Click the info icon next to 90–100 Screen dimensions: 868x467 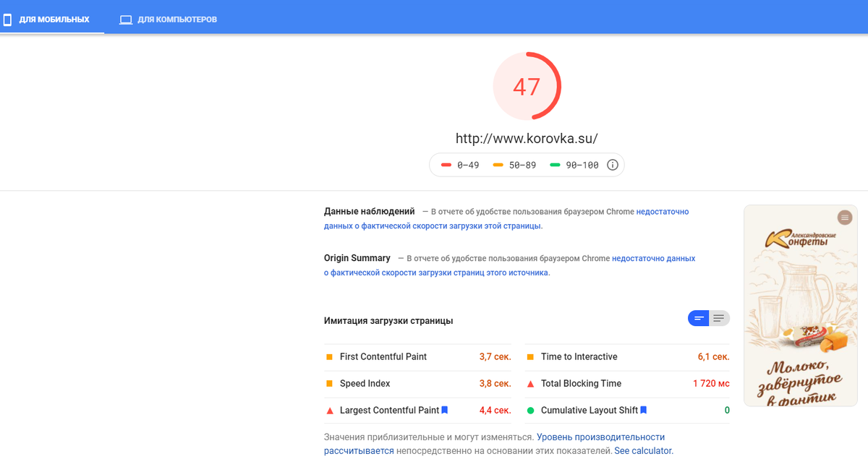(613, 165)
